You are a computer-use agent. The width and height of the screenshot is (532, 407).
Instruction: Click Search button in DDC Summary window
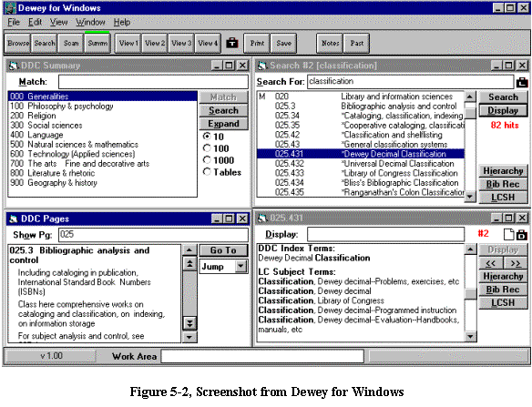point(223,110)
